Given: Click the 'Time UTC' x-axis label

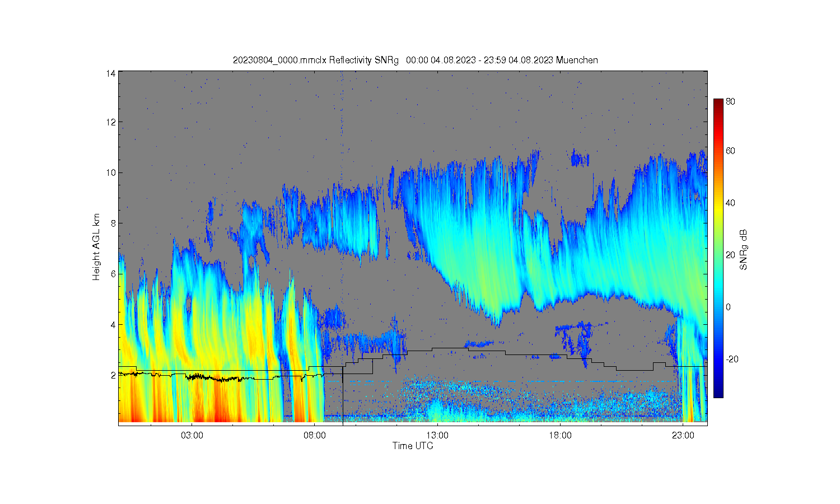Looking at the screenshot, I should point(413,446).
